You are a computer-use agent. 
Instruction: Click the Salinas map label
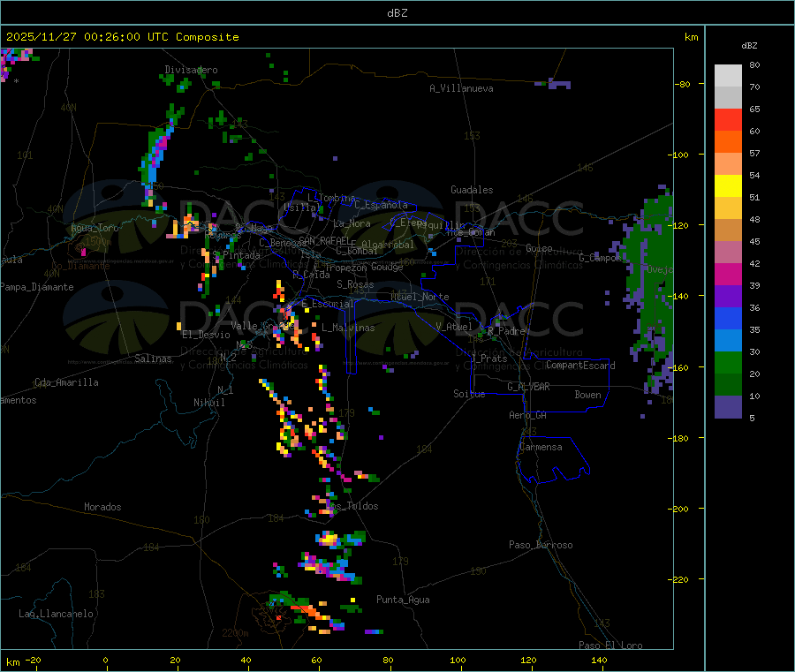153,359
